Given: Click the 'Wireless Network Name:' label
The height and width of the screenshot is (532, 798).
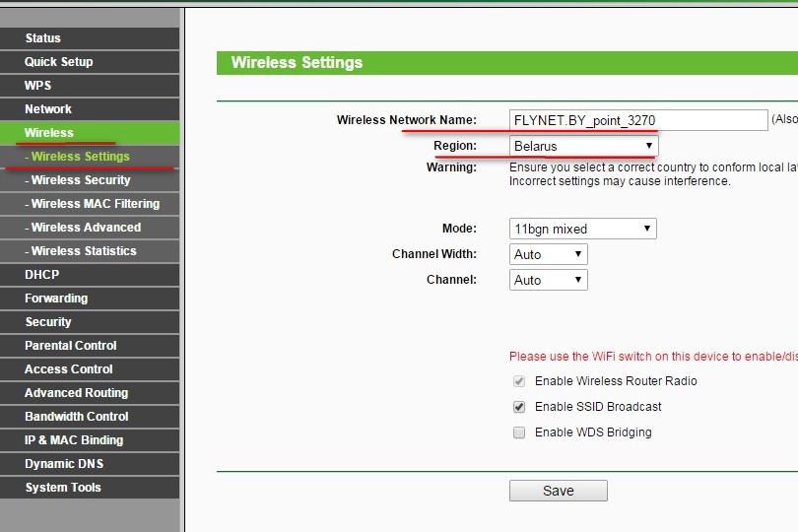Looking at the screenshot, I should (x=407, y=120).
